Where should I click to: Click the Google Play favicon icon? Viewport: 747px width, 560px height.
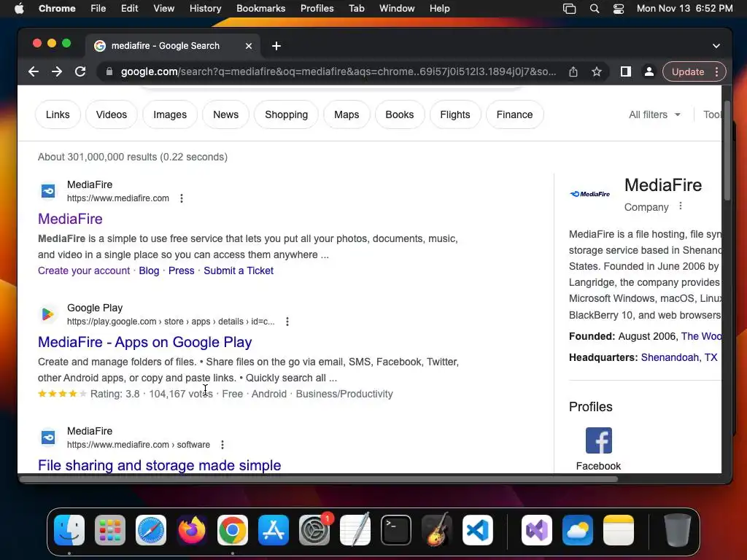point(48,314)
